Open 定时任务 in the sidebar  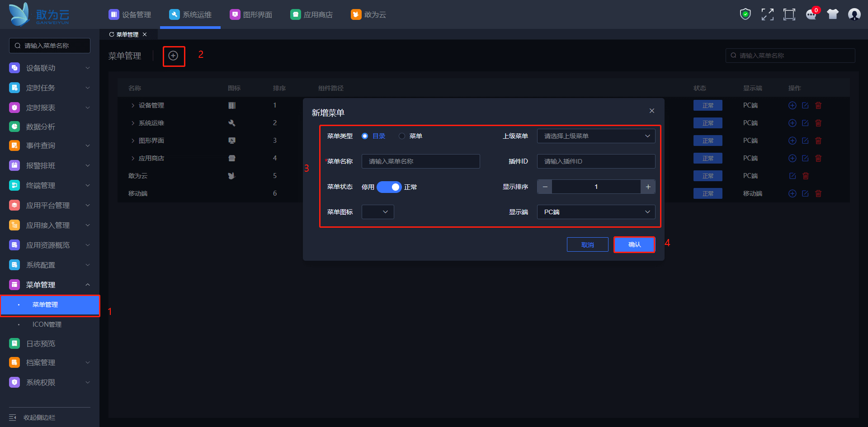(50, 88)
